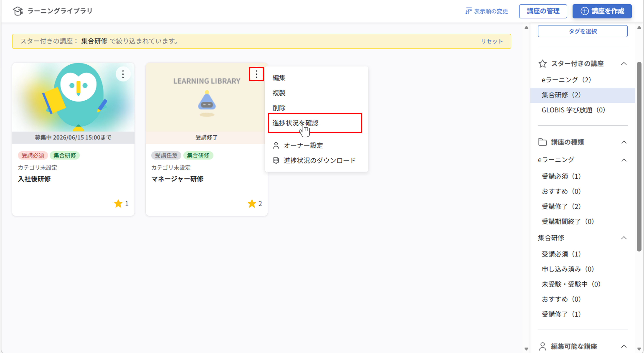The image size is (644, 353).
Task: Click the main list scroll-down arrow
Action: point(526,349)
